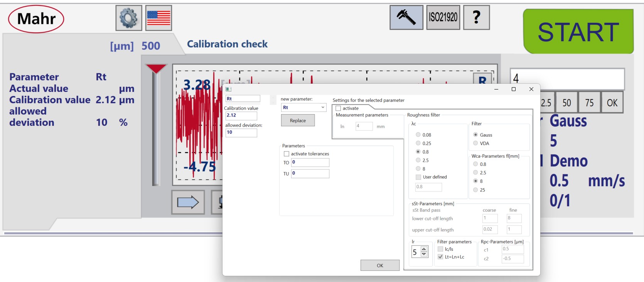Click the allowed deviation input field
644x282 pixels.
tap(241, 133)
